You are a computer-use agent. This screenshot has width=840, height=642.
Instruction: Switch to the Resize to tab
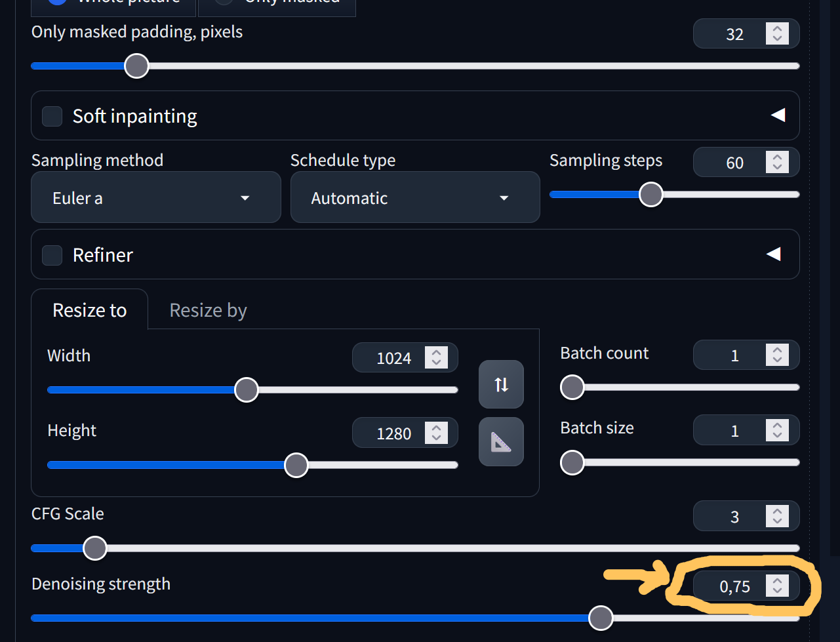89,310
